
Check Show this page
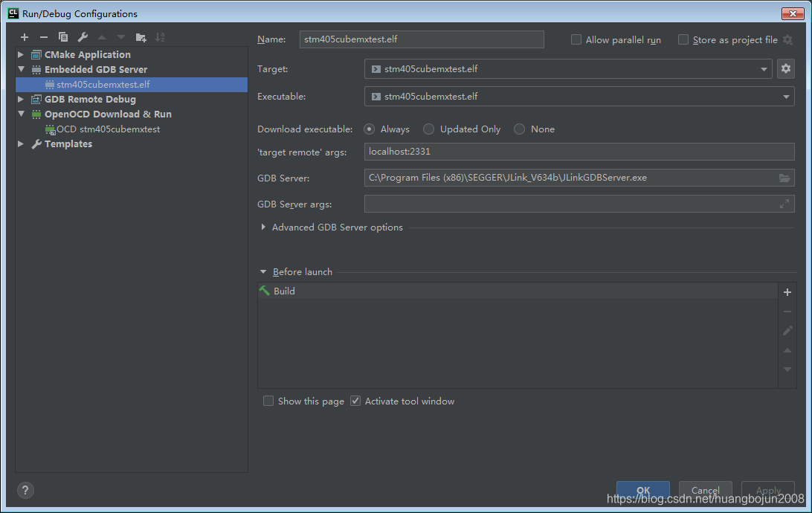pos(268,401)
